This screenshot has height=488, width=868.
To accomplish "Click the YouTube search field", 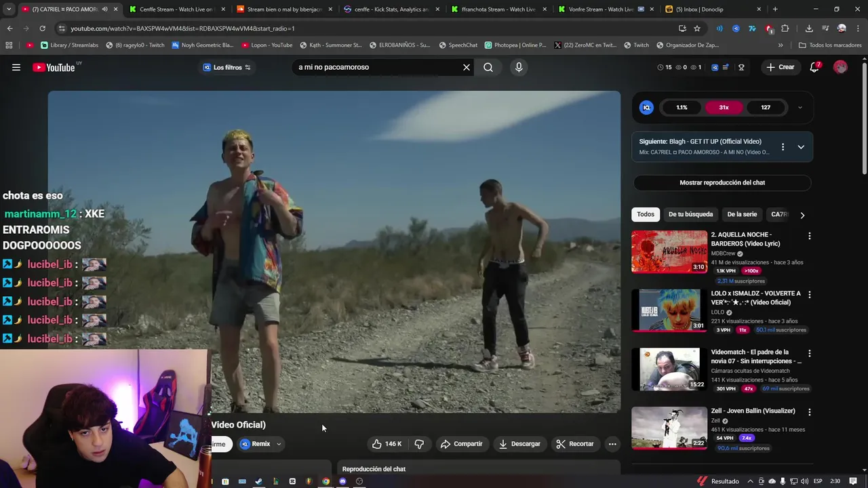I will 376,67.
